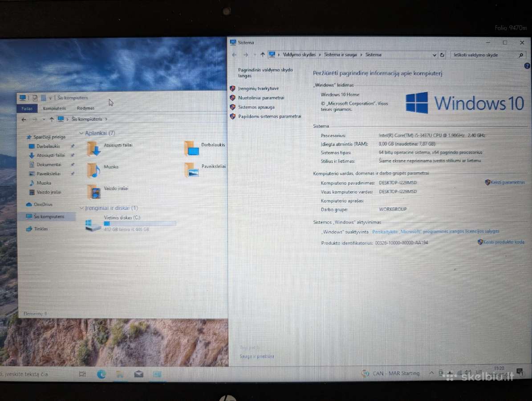The height and width of the screenshot is (401, 532).
Task: Open the Microsoft license terms link
Action: pos(435,231)
